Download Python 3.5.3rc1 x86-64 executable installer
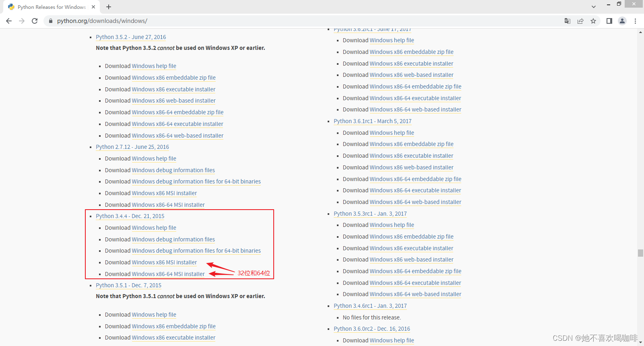The height and width of the screenshot is (346, 644). (x=415, y=283)
